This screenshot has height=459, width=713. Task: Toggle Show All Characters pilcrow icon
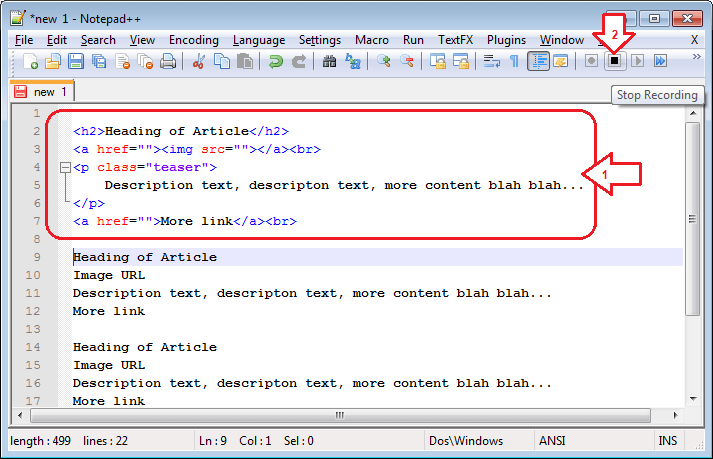pyautogui.click(x=515, y=62)
